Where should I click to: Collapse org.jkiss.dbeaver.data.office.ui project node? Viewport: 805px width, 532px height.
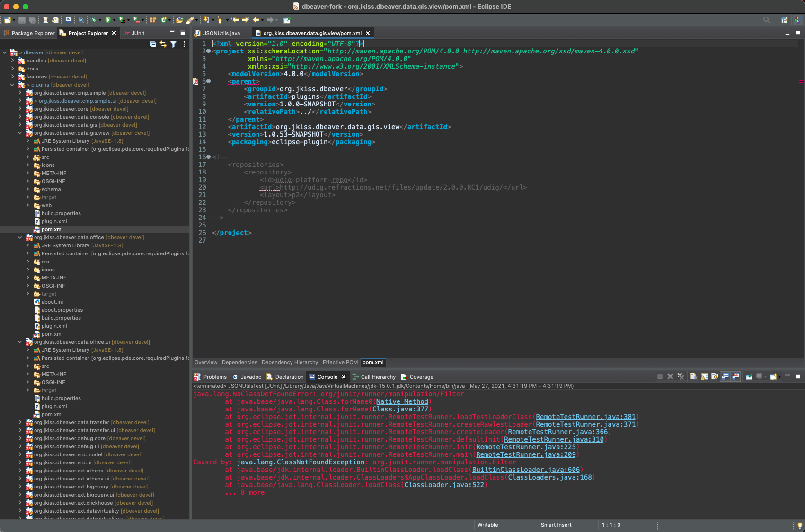pyautogui.click(x=20, y=342)
